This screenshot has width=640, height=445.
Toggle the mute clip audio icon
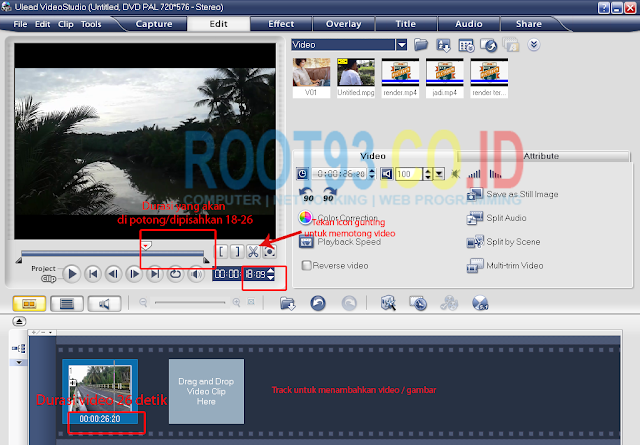click(x=456, y=174)
